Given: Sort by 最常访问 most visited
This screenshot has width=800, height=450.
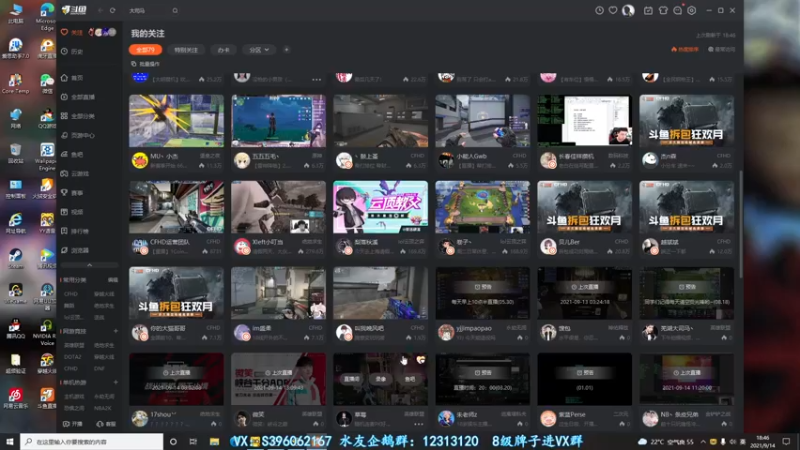Looking at the screenshot, I should (x=721, y=49).
